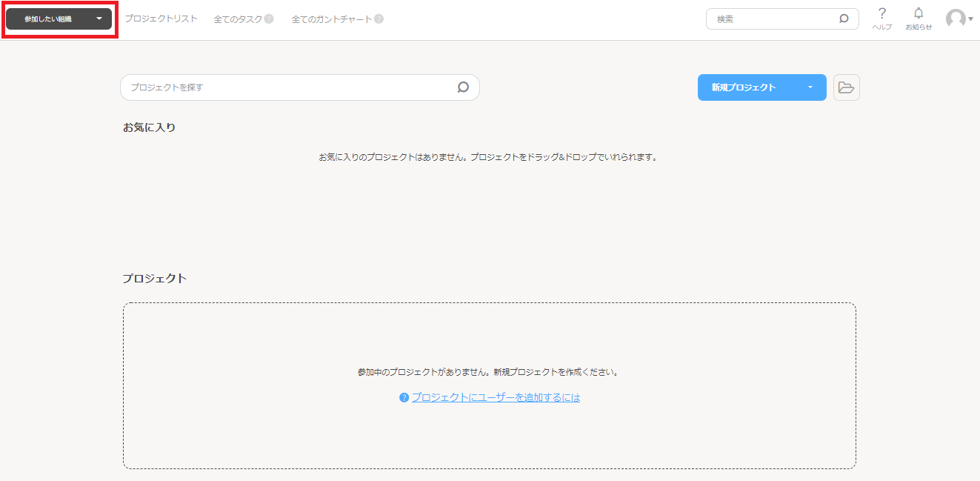Screen dimensions: 980x481
Task: Open the 参加したい組織 organization selector
Action: tap(59, 19)
